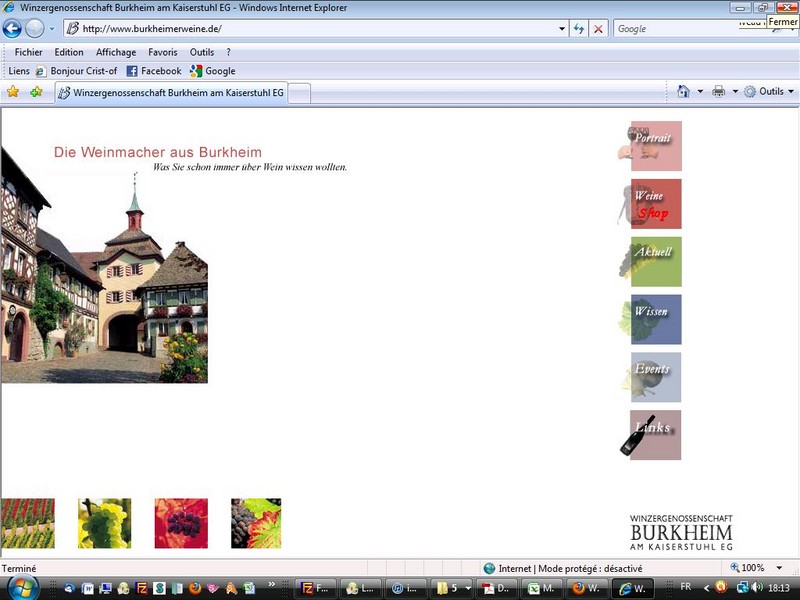Open the Print options dropdown arrow

[x=735, y=91]
